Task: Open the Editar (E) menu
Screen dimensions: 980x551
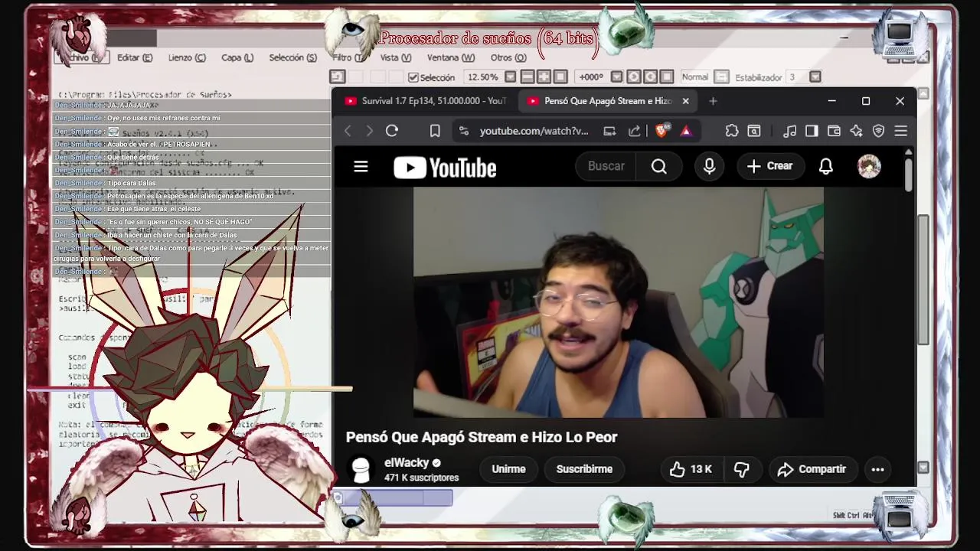Action: click(x=135, y=57)
